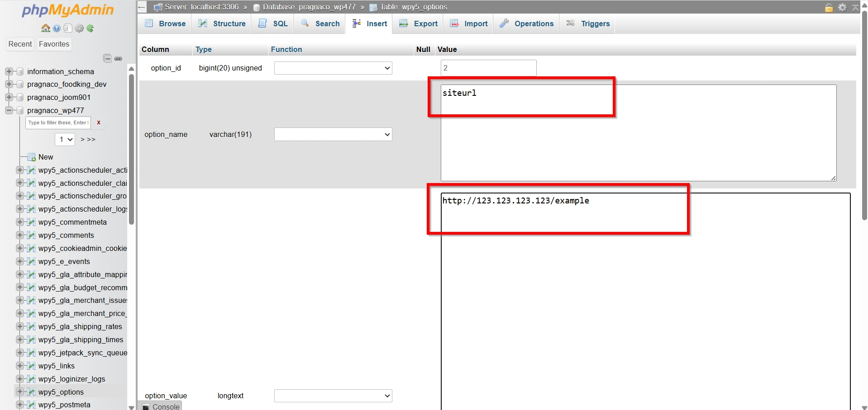This screenshot has height=410, width=868.
Task: Open wpy5_jetpack_sync_queue table
Action: point(83,353)
